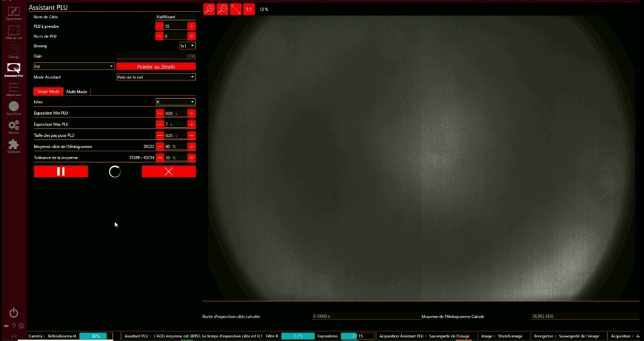Click the Moyenne cible 60 % field
Viewport: 644px width, 341px height.
[175, 146]
